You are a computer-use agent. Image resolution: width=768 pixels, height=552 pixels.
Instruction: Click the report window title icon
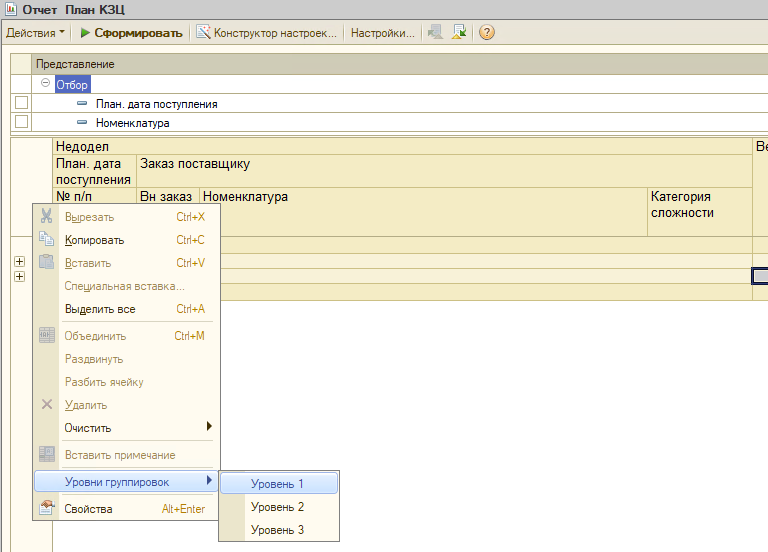click(11, 9)
